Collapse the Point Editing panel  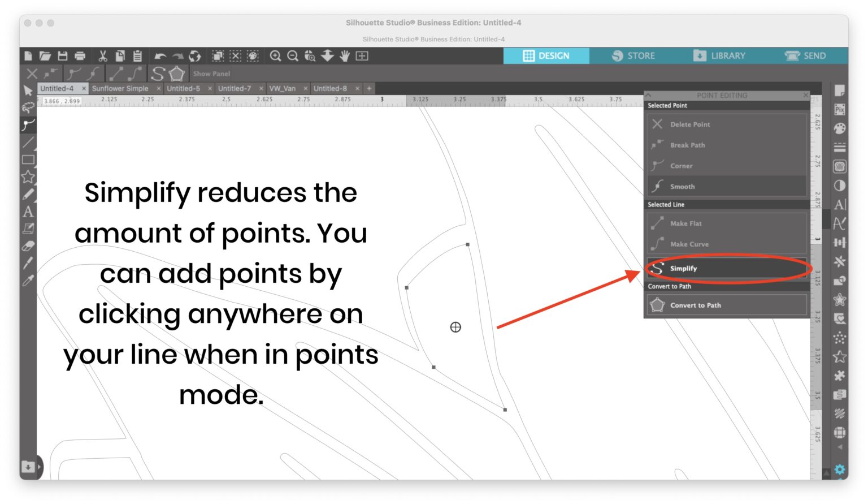[650, 95]
